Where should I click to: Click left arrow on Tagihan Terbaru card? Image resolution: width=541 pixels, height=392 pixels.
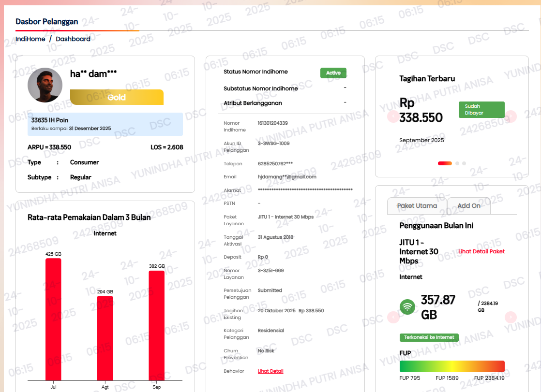pos(392,116)
